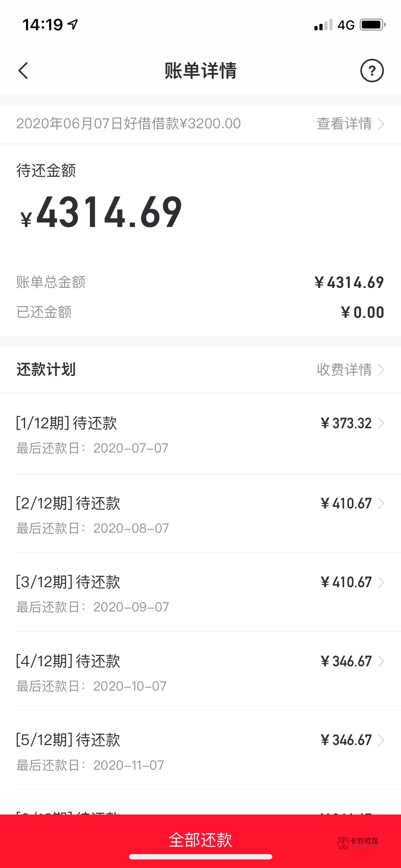
Task: Tap the back arrow icon
Action: coord(24,71)
